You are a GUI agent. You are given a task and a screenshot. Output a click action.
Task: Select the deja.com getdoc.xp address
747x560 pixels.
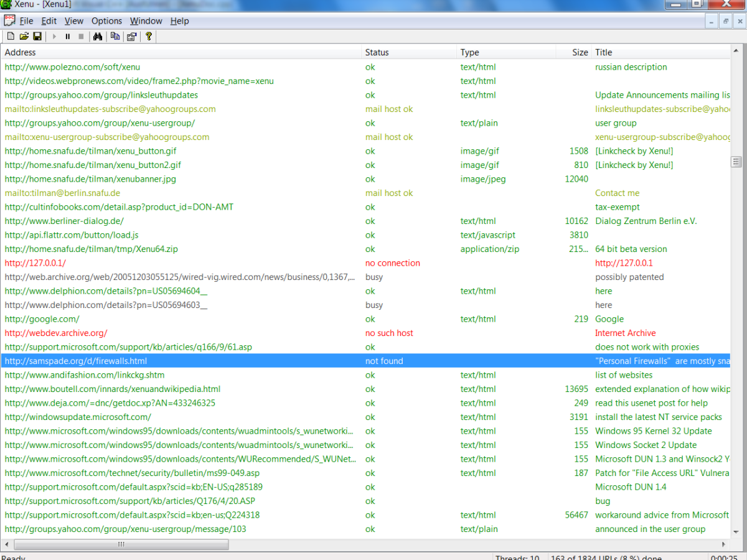110,403
